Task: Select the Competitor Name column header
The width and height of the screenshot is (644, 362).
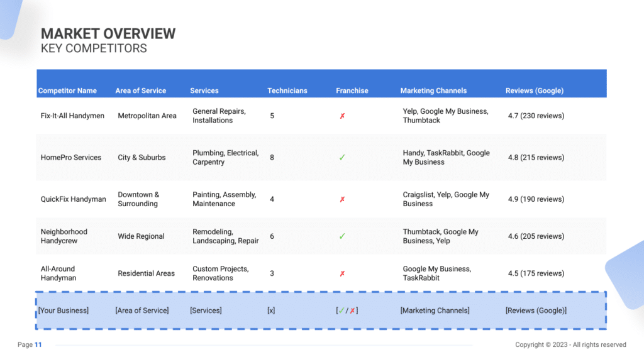Action: [67, 90]
